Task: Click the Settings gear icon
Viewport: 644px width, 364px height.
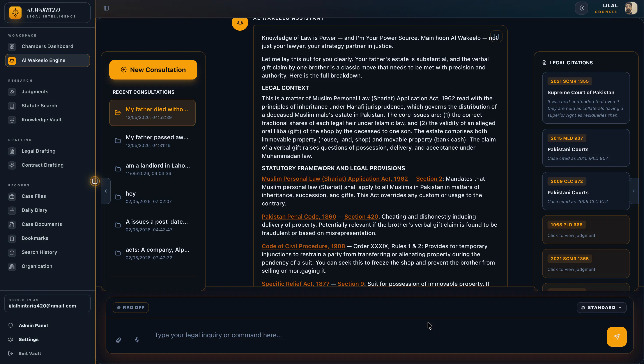Action: point(11,339)
